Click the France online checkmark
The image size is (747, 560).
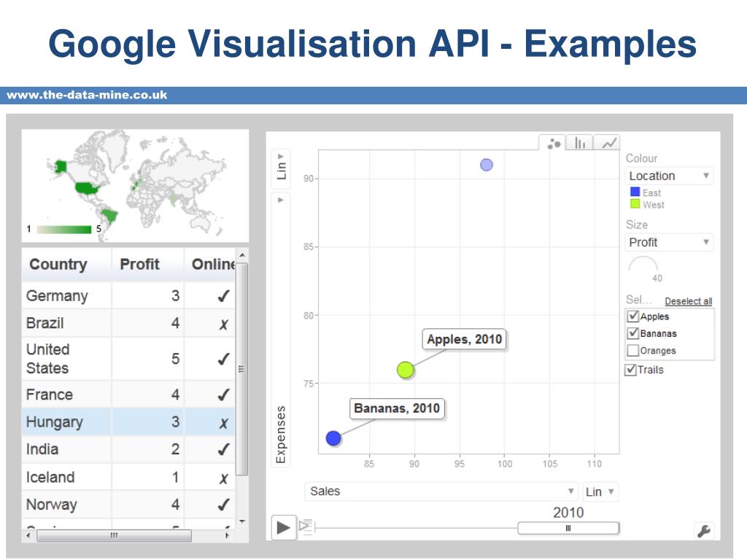[223, 394]
